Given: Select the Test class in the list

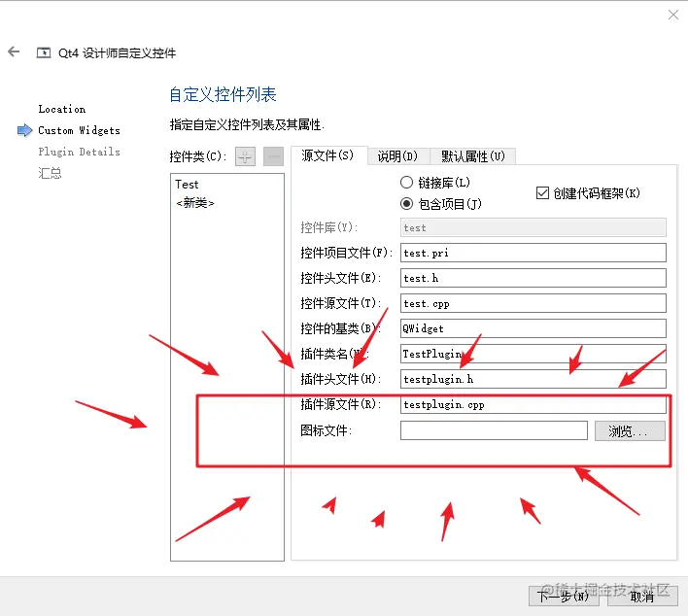Looking at the screenshot, I should [187, 185].
